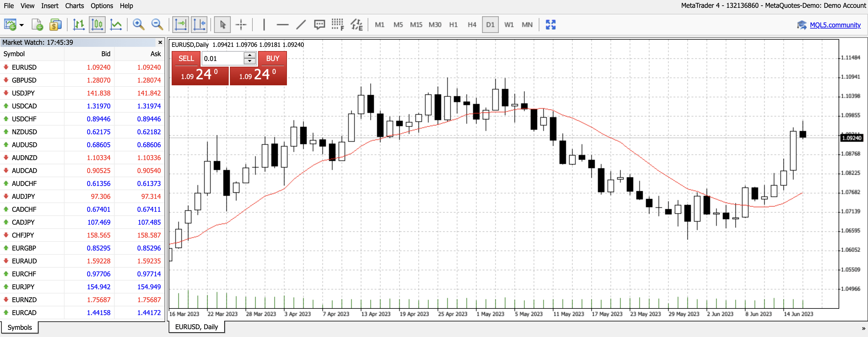This screenshot has height=337, width=868.
Task: Click EURCAD bid value 1.44158
Action: [x=98, y=313]
